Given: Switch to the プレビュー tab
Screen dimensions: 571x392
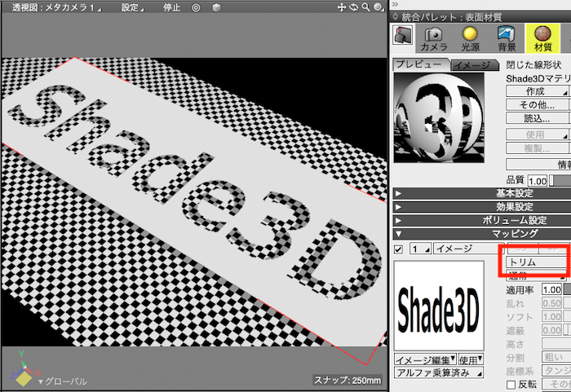Looking at the screenshot, I should click(x=422, y=64).
